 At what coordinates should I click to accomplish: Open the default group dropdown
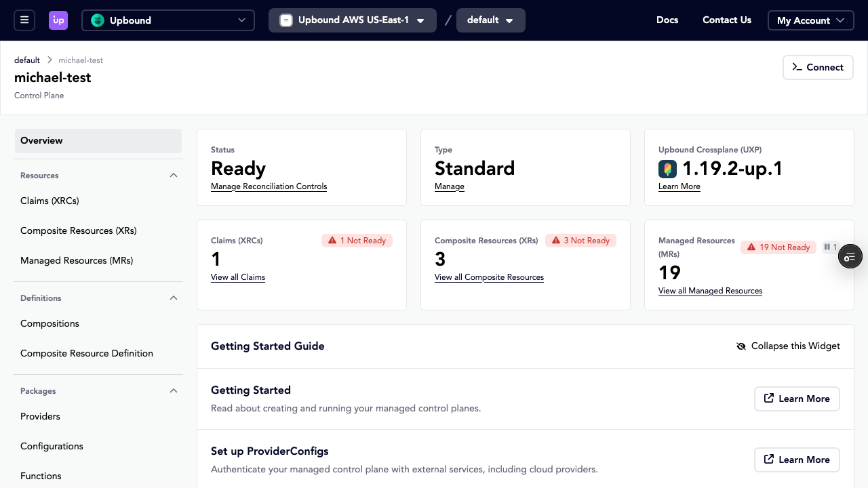point(490,20)
